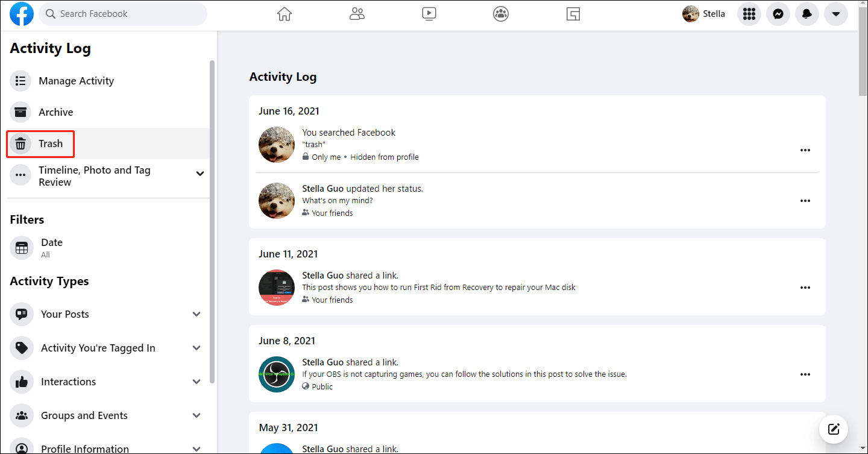The image size is (868, 454).
Task: Open the 'Stella Guo' link in status update entry
Action: click(x=323, y=189)
